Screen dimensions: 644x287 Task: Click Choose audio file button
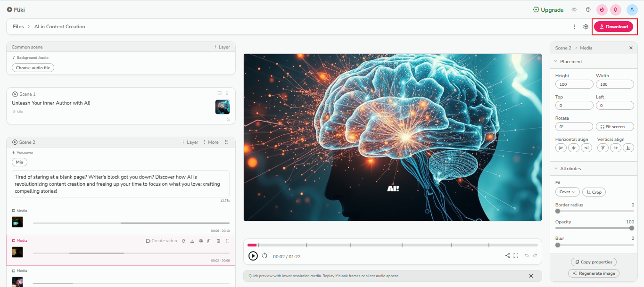33,68
